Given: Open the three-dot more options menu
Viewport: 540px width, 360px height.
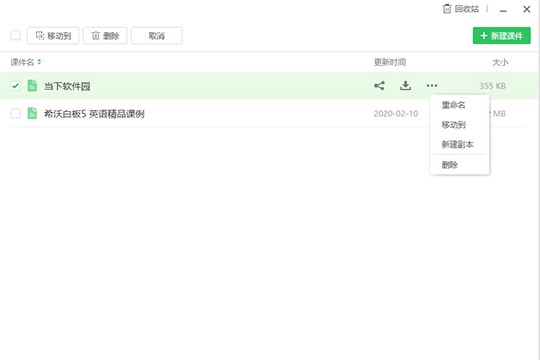Looking at the screenshot, I should [432, 85].
